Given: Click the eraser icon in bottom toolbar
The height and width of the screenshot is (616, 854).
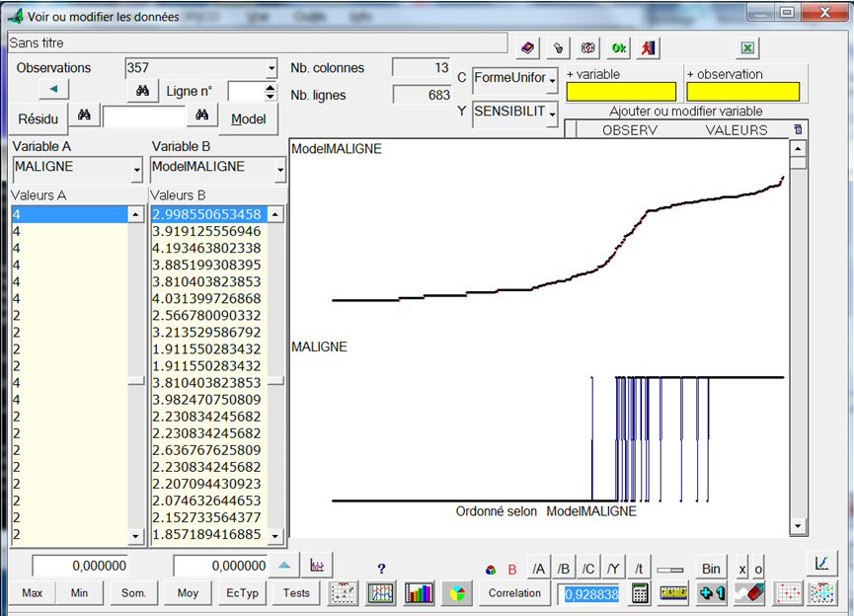Looking at the screenshot, I should point(750,593).
